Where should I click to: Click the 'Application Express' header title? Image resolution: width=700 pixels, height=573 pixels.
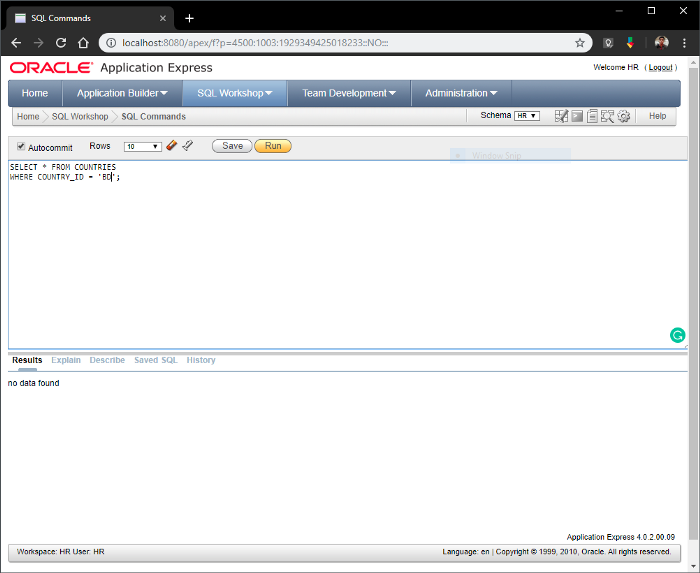tap(156, 67)
